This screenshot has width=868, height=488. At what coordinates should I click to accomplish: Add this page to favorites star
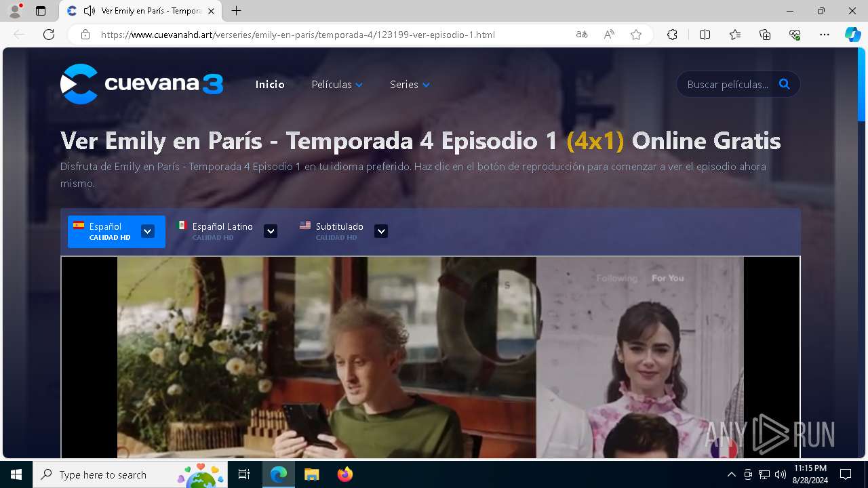coord(636,35)
